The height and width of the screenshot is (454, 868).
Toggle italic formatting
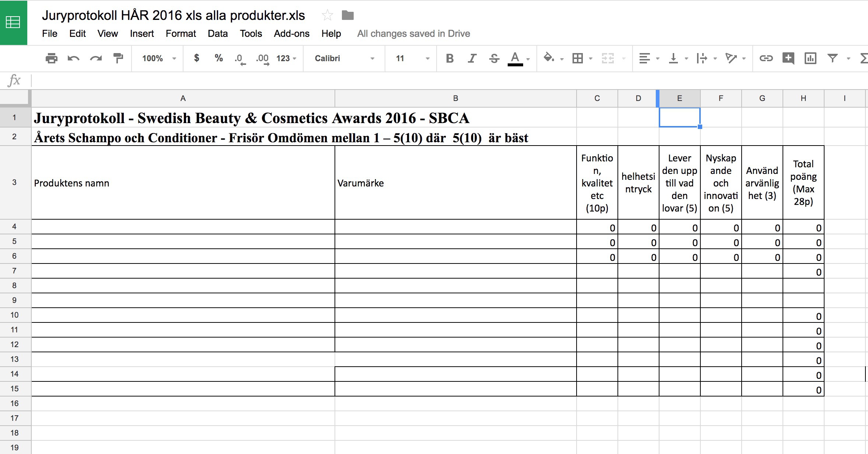coord(472,58)
